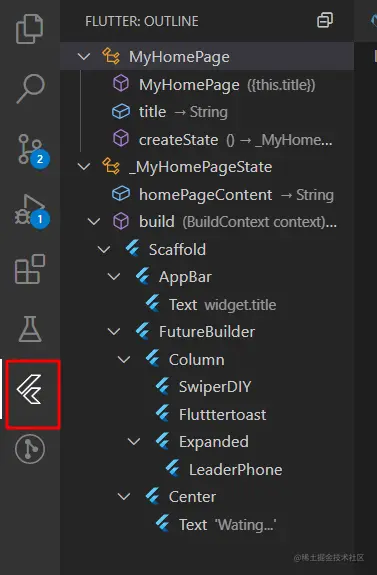Collapse all in Flutter Outline

tap(325, 20)
